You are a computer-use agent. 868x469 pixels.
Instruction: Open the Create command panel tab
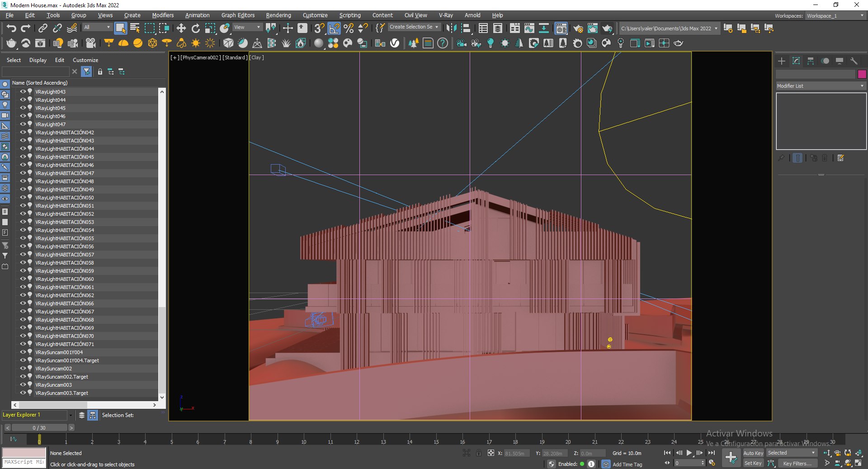(x=782, y=61)
